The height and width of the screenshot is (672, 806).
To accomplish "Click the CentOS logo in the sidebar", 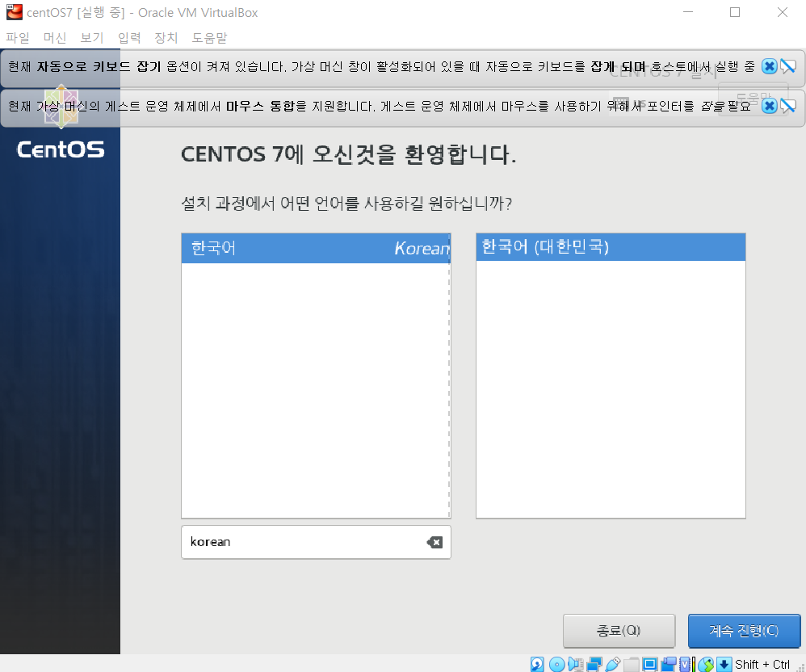I will tap(61, 149).
